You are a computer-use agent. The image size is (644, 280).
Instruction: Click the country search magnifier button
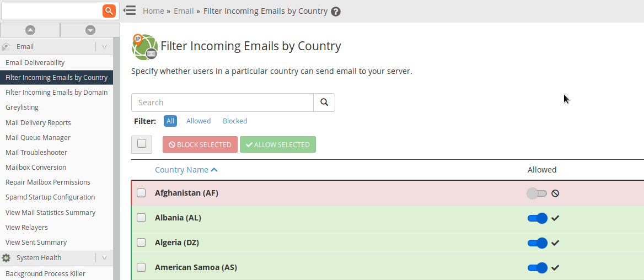pyautogui.click(x=324, y=103)
